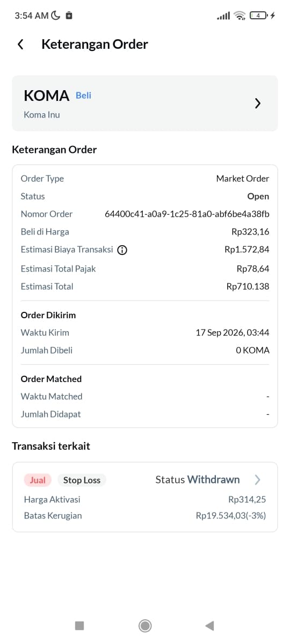Tap Android home circle button
Viewport: 290px width, 644px height.
(145, 625)
